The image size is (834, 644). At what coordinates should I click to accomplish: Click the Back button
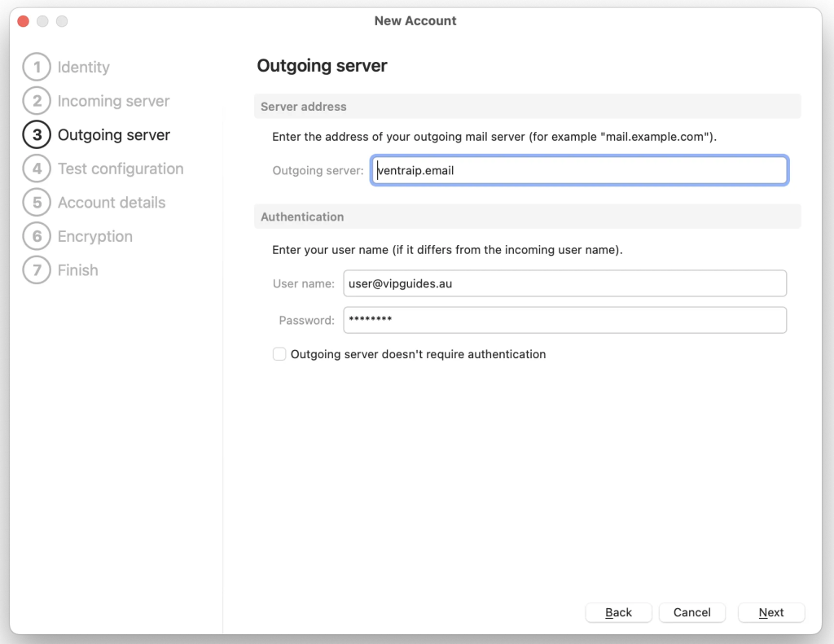pyautogui.click(x=619, y=612)
